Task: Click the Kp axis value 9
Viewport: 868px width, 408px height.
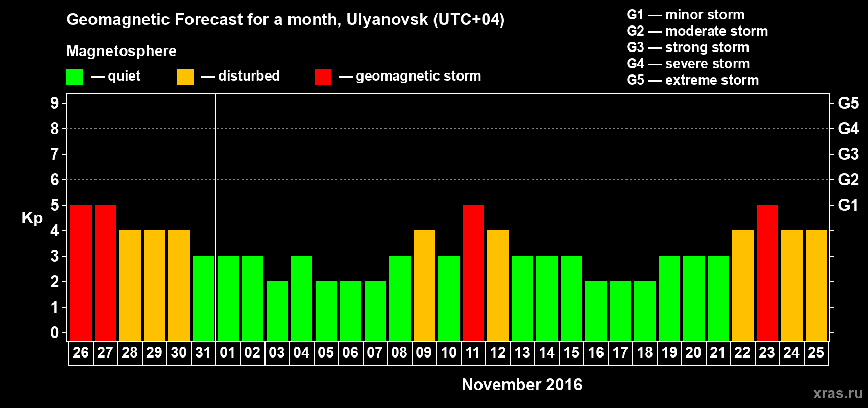Action: tap(55, 103)
